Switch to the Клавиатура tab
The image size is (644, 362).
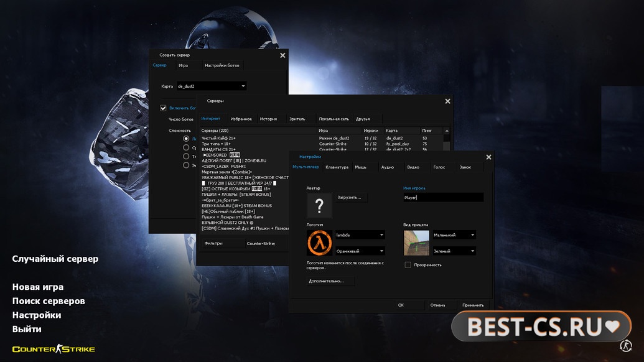tap(337, 167)
